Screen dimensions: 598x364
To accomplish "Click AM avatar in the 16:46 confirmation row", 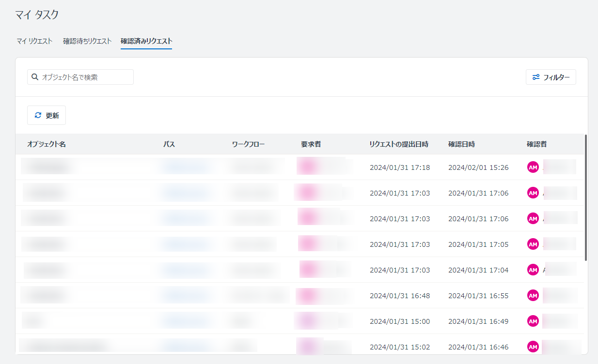I will coord(533,347).
